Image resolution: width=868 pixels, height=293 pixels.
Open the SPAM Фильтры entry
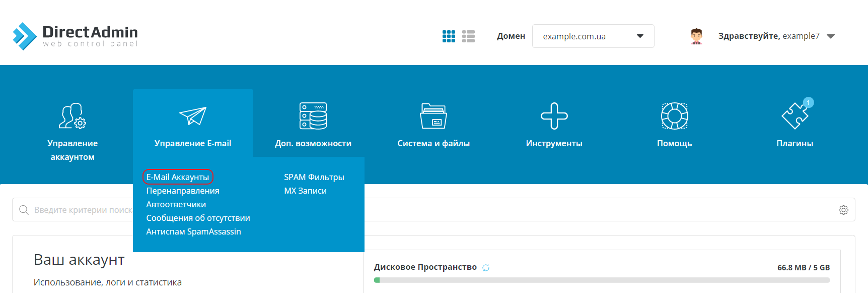pos(314,177)
